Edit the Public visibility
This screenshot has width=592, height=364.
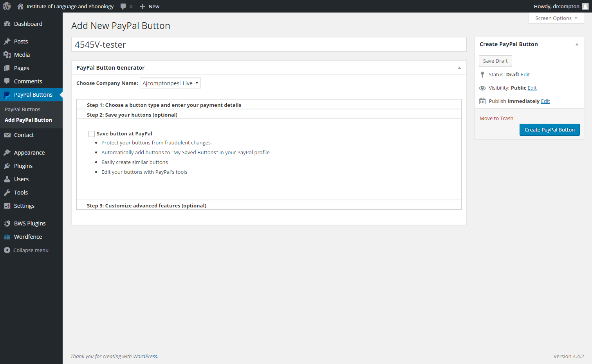[x=532, y=88]
